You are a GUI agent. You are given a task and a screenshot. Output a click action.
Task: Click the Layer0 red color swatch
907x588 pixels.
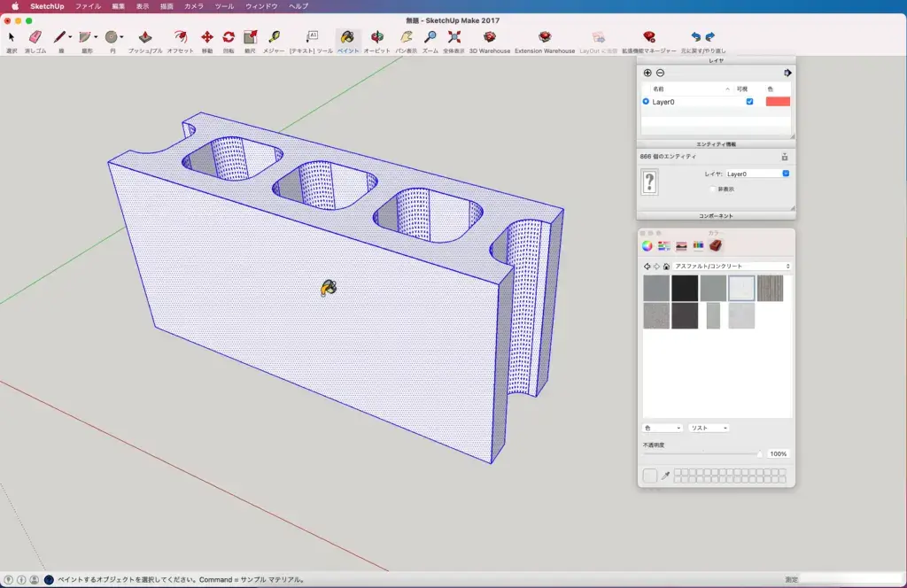(778, 102)
